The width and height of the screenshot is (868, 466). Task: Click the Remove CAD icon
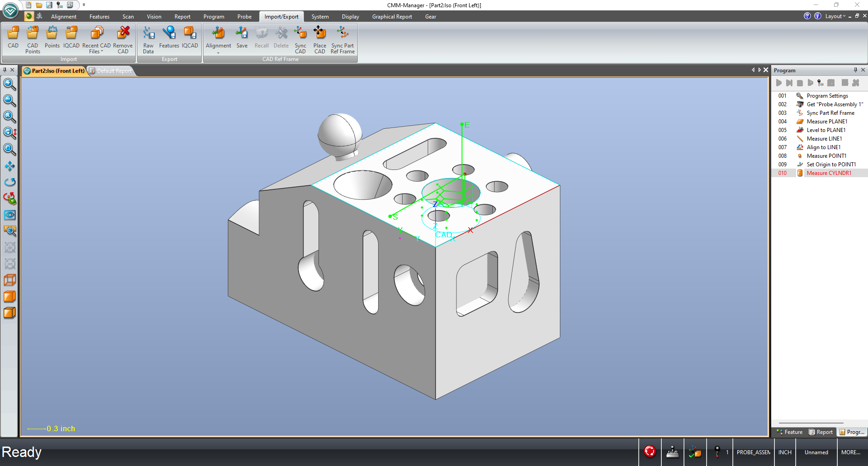pos(123,39)
